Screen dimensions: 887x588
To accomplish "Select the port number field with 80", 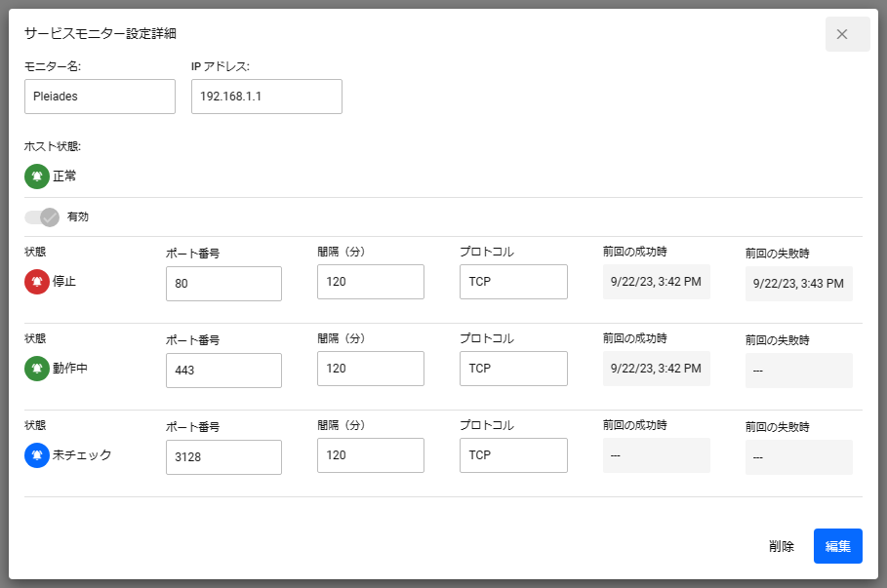I will point(223,284).
